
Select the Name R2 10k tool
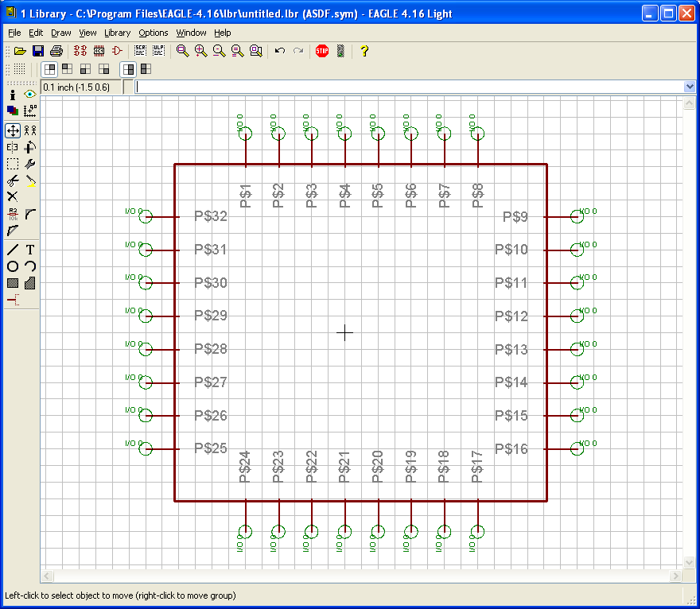click(13, 214)
